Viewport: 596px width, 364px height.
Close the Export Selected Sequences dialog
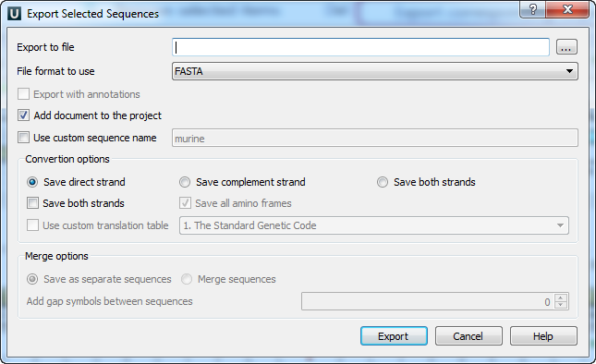[567, 9]
